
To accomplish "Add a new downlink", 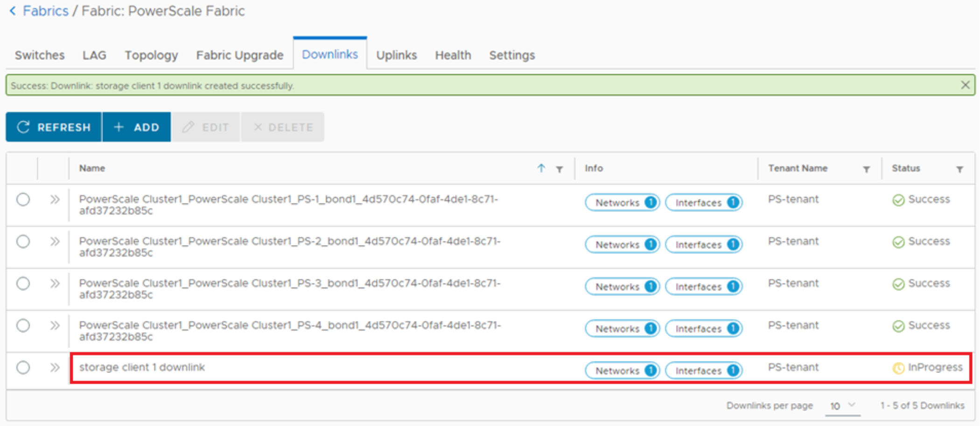I will [137, 127].
